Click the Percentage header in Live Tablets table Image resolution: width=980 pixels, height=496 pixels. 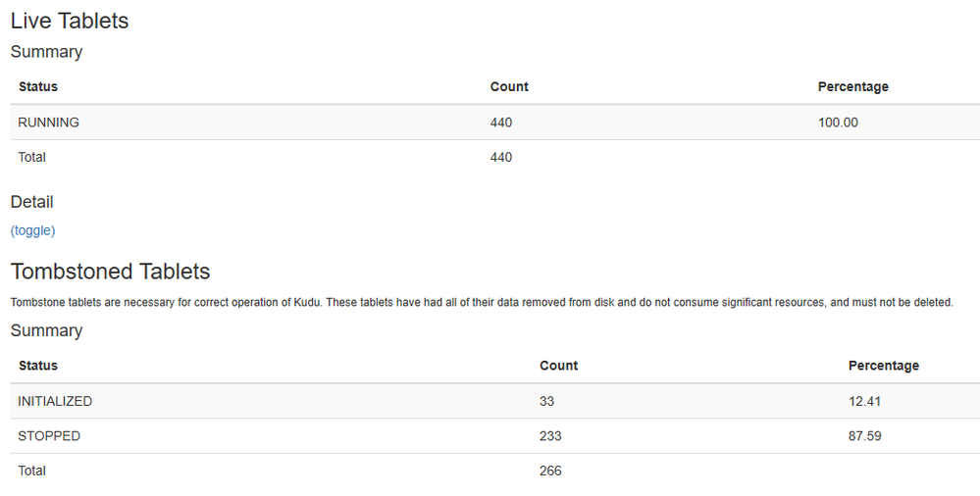(x=852, y=87)
